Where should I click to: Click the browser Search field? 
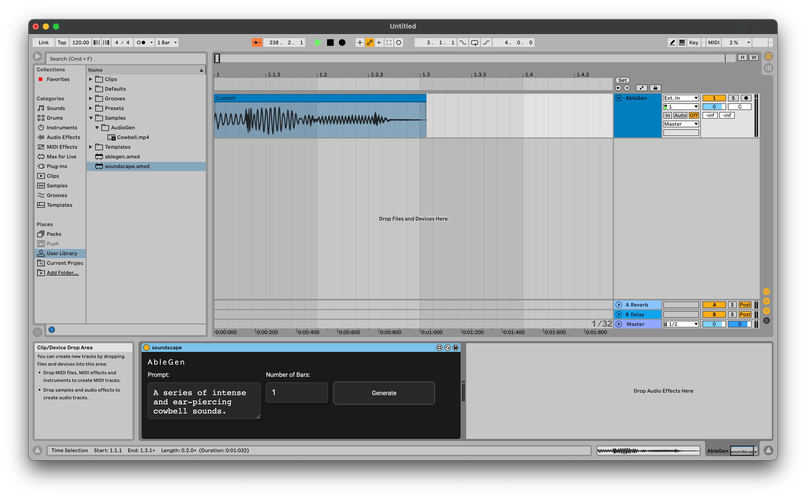(126, 59)
